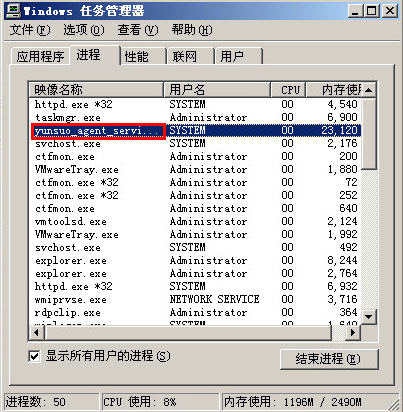Open the 文件(F) menu

[30, 30]
